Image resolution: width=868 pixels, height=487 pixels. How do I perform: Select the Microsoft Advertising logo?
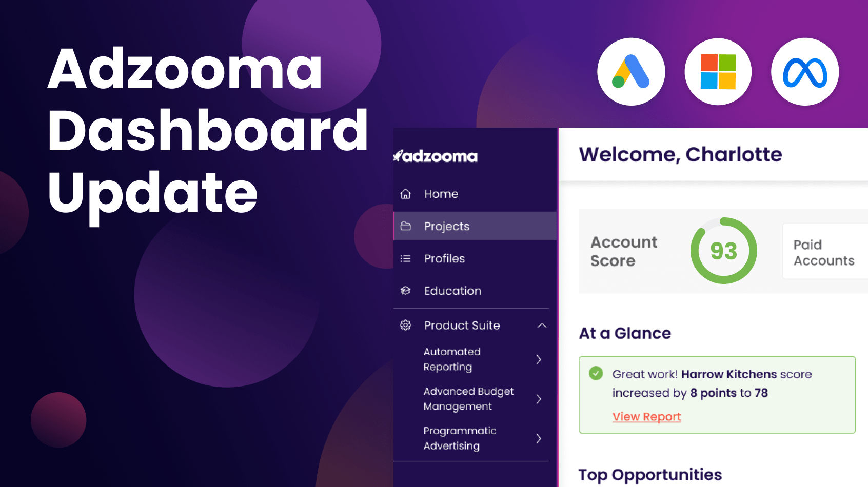click(x=718, y=72)
